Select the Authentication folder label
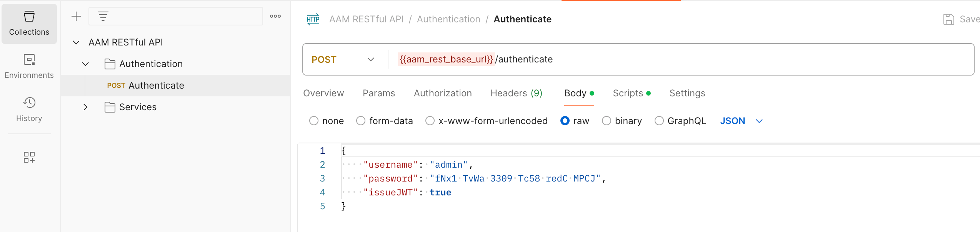 click(x=151, y=64)
